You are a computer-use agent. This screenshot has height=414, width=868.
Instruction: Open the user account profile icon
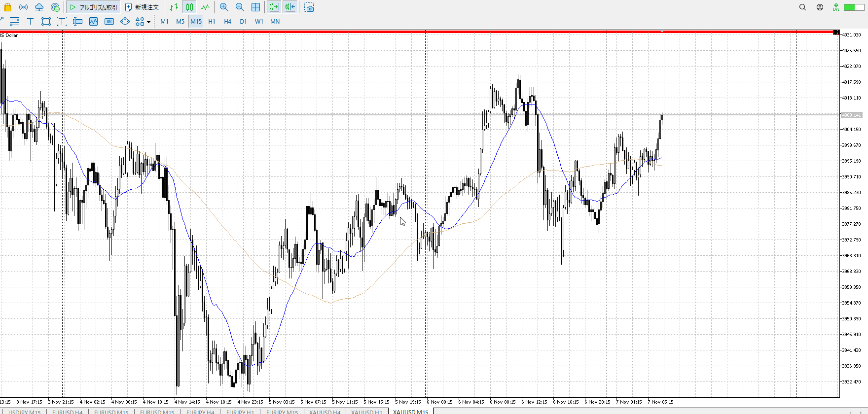[x=820, y=7]
